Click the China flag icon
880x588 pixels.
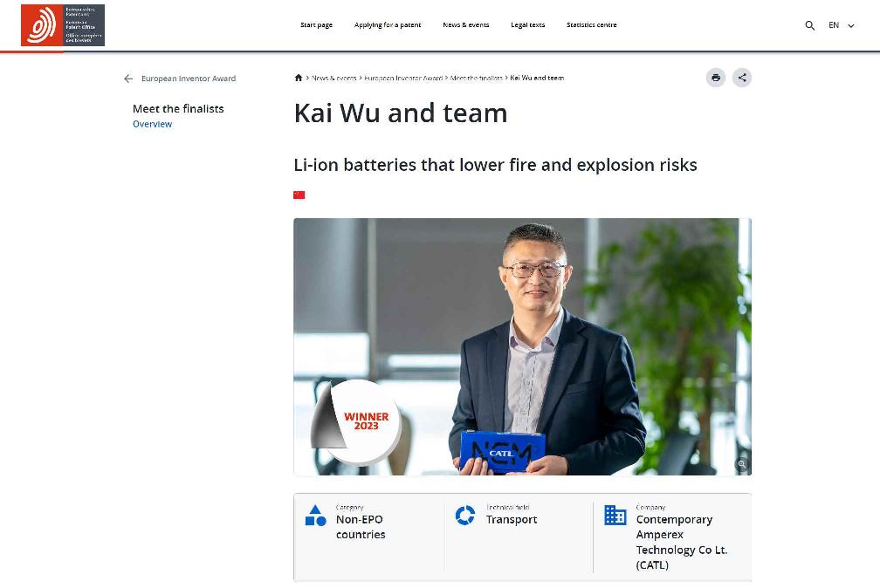coord(299,195)
